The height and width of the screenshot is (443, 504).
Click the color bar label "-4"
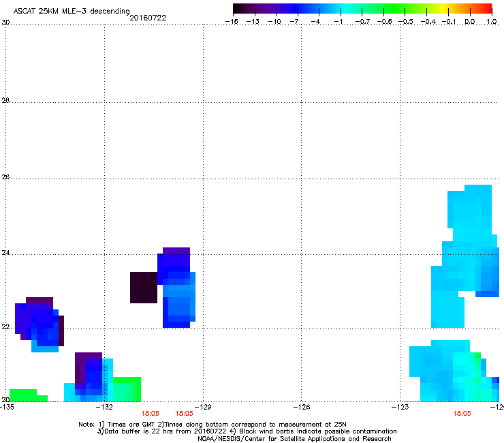point(316,22)
